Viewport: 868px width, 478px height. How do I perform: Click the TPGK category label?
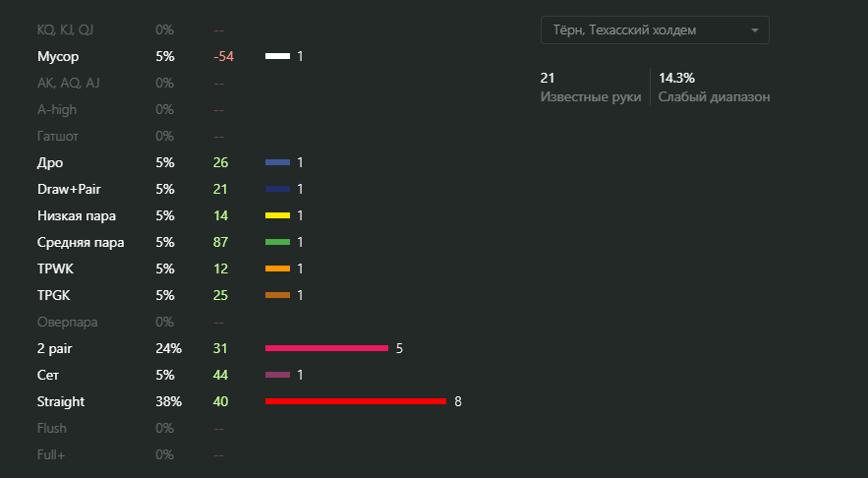(x=53, y=295)
